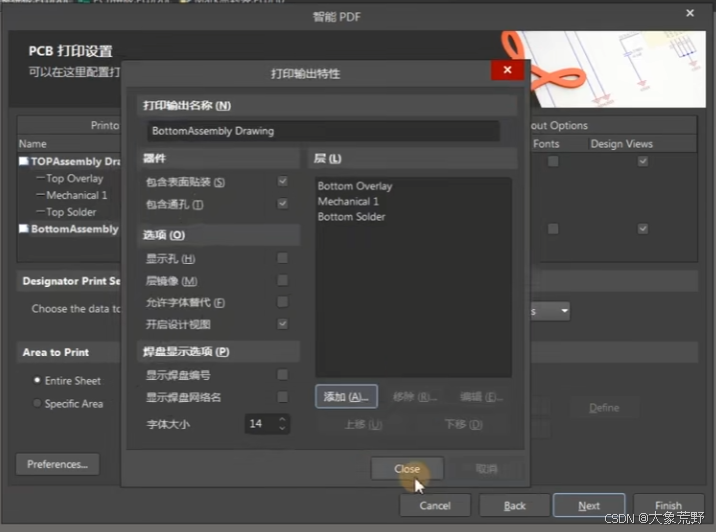Viewport: 716px width, 532px height.
Task: Click the Close button in dialog
Action: [407, 469]
